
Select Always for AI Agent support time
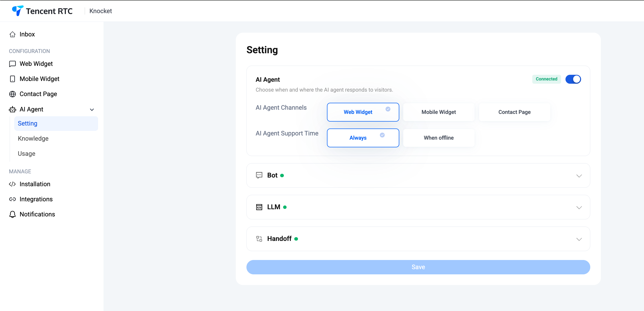(x=363, y=138)
